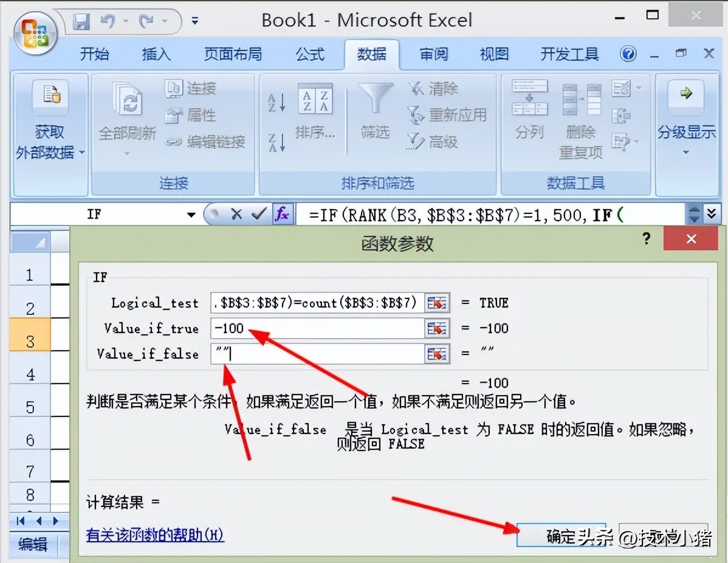Expand 获取外部数据 menu
728x563 pixels.
(50, 135)
